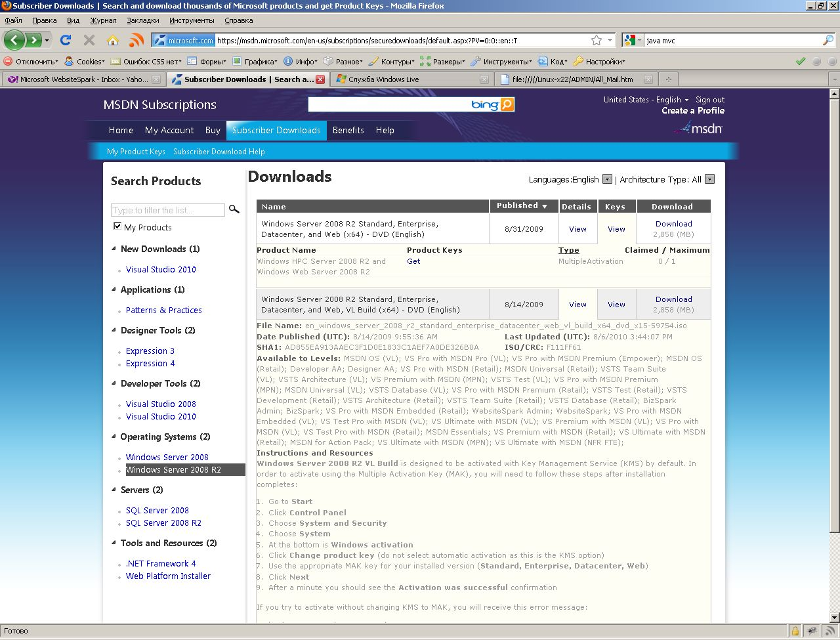
Task: Open the list-all-tabs dropdown arrow
Action: pyautogui.click(x=835, y=79)
